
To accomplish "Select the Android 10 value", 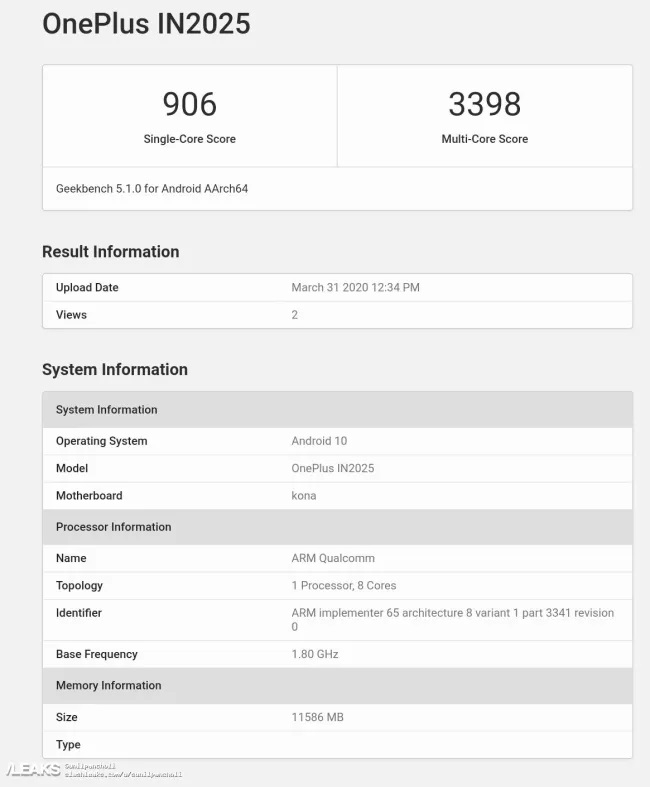I will [319, 441].
